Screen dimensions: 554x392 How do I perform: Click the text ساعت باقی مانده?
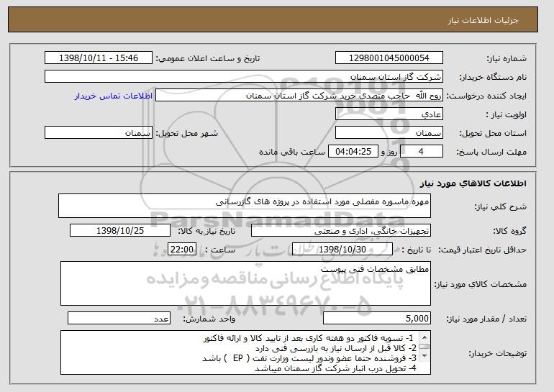point(292,152)
